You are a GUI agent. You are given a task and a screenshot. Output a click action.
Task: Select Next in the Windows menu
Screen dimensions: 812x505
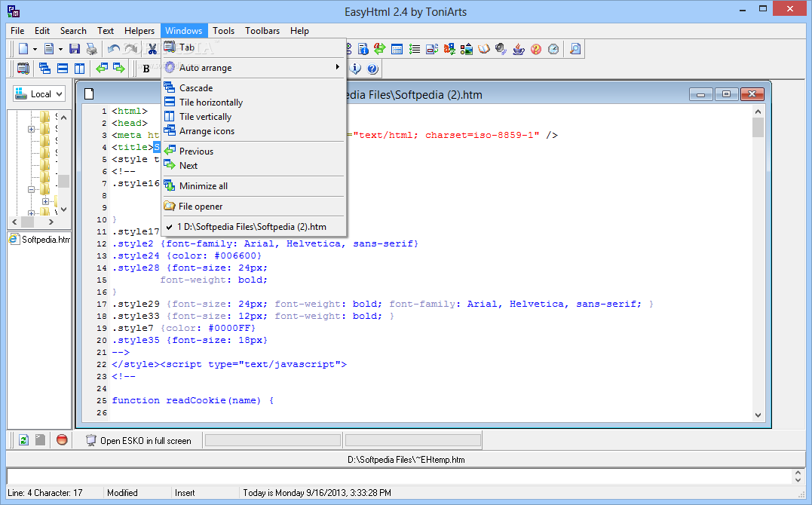coord(254,166)
